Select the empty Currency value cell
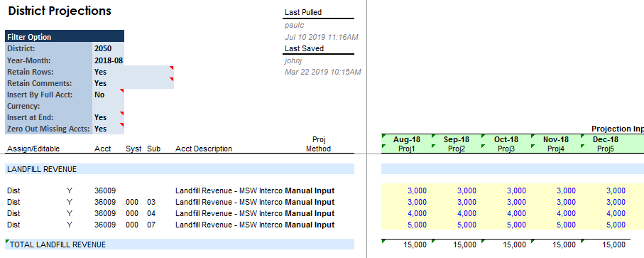The height and width of the screenshot is (258, 644). [x=109, y=106]
